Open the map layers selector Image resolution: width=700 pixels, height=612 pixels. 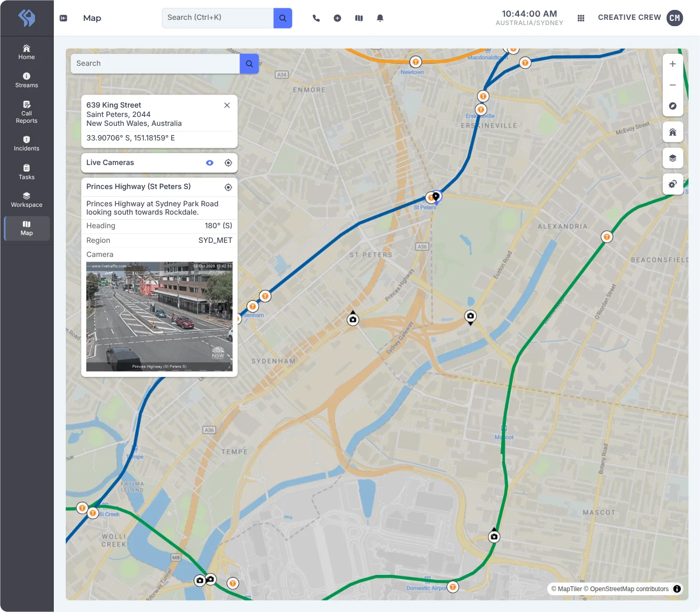point(673,158)
